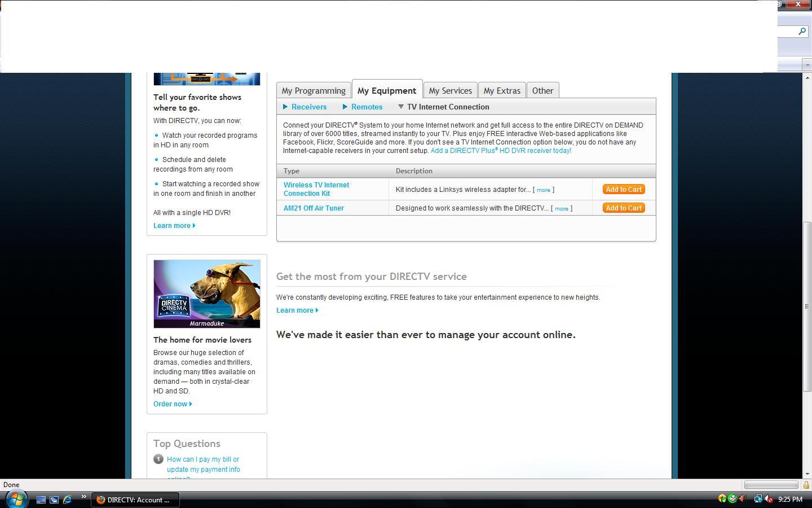Expand the Receivers section
Screen dimensions: 812x508
(305, 107)
